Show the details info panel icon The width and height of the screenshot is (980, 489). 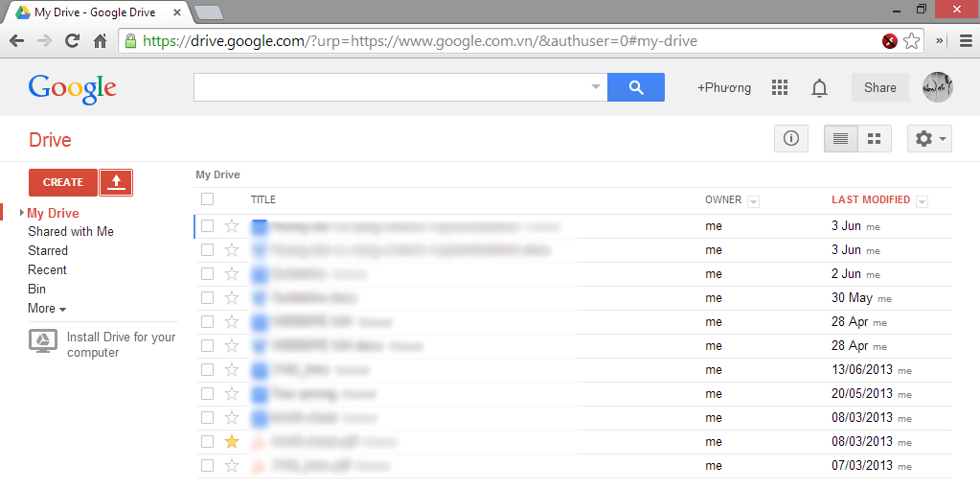[791, 139]
